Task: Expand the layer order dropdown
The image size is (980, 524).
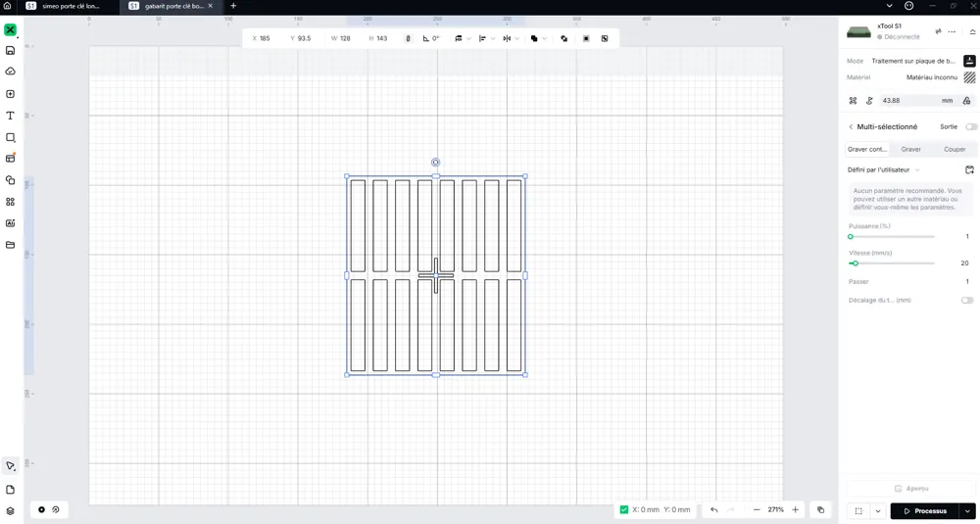Action: pos(468,38)
